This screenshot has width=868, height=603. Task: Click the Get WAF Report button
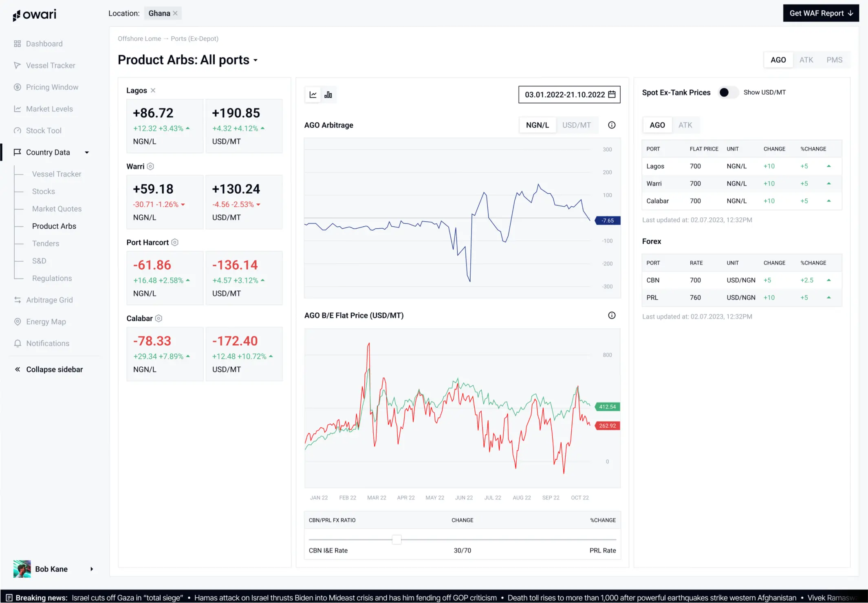click(x=821, y=13)
